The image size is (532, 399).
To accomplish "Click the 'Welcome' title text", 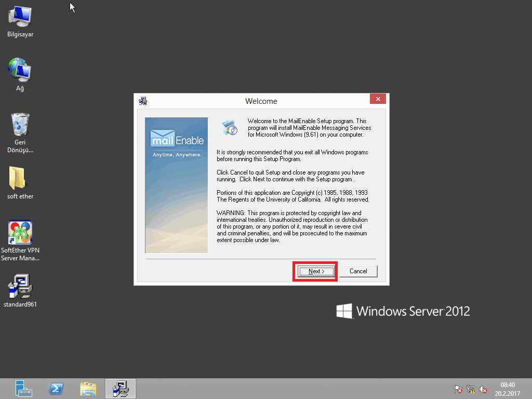I will (x=261, y=101).
